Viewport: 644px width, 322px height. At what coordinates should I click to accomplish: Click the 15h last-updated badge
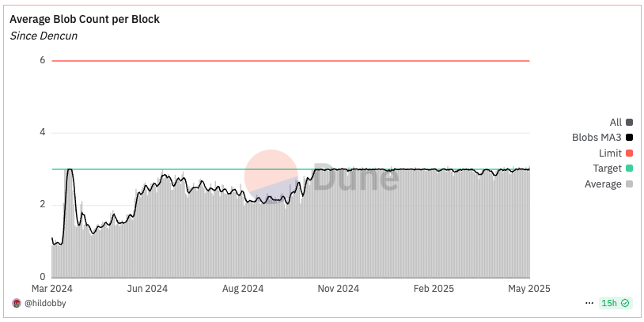[616, 304]
